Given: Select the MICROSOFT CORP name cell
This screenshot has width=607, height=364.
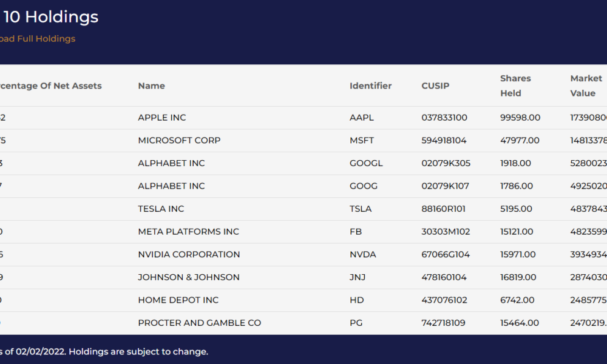Looking at the screenshot, I should click(179, 140).
